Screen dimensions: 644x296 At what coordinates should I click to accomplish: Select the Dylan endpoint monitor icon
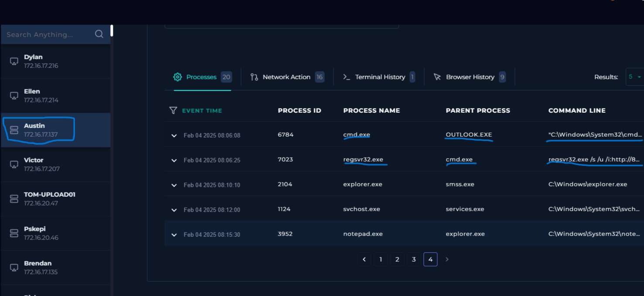coord(14,61)
